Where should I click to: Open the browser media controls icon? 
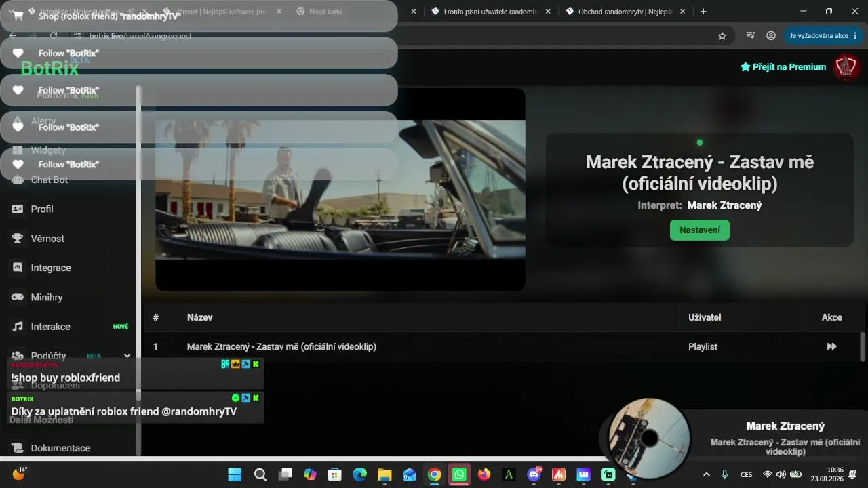(751, 36)
